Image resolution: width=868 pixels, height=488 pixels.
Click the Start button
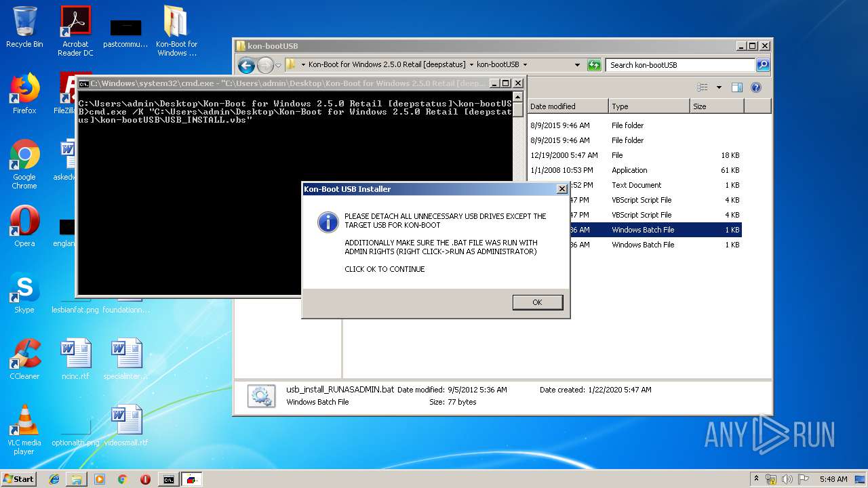pyautogui.click(x=19, y=479)
